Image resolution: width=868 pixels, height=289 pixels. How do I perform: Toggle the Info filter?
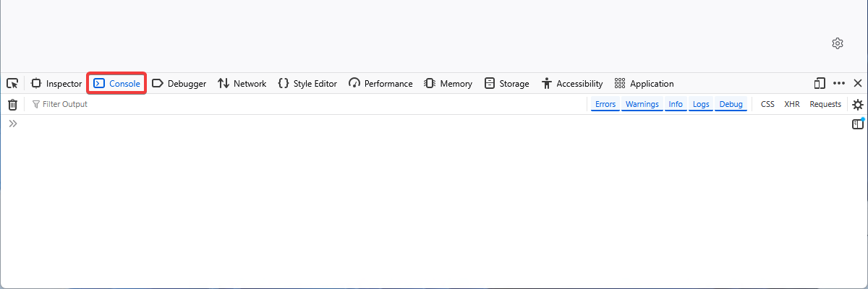pyautogui.click(x=676, y=104)
